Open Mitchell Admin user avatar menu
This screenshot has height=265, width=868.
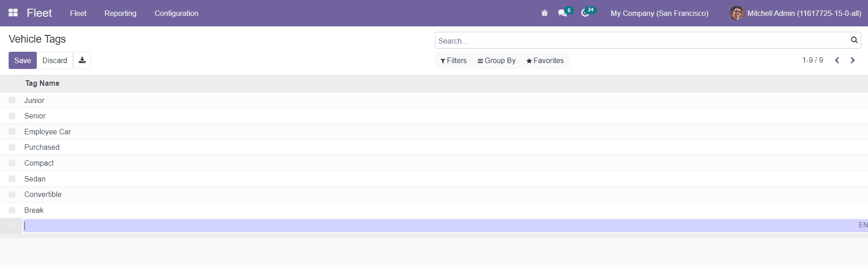click(x=736, y=13)
